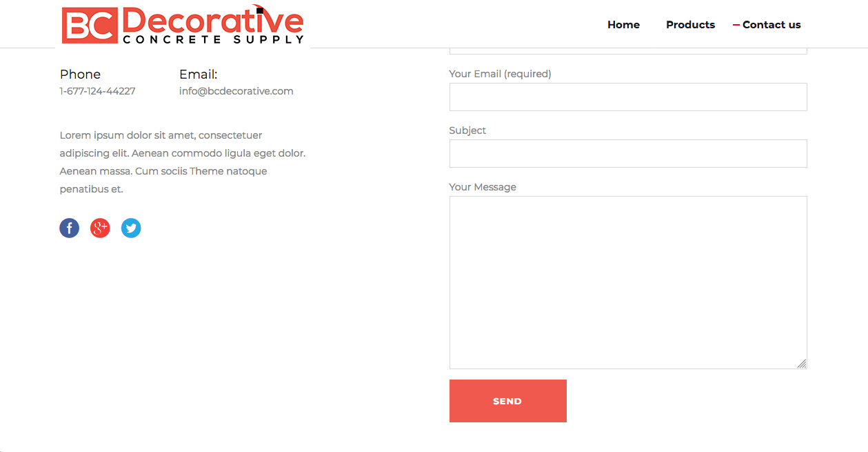Open the Twitter social icon

(131, 228)
